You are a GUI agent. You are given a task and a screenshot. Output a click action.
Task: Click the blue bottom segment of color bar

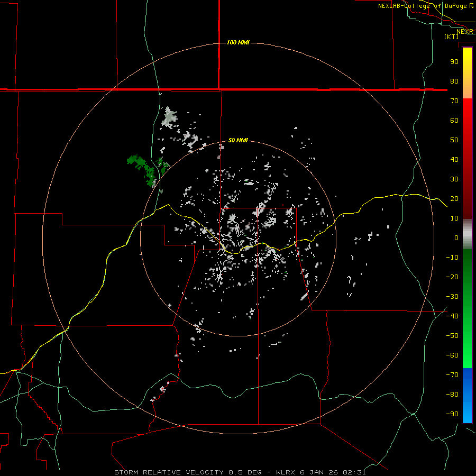tap(467, 396)
